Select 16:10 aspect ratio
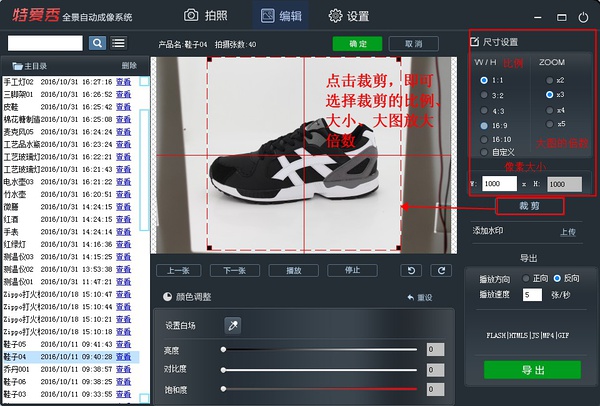 point(484,139)
